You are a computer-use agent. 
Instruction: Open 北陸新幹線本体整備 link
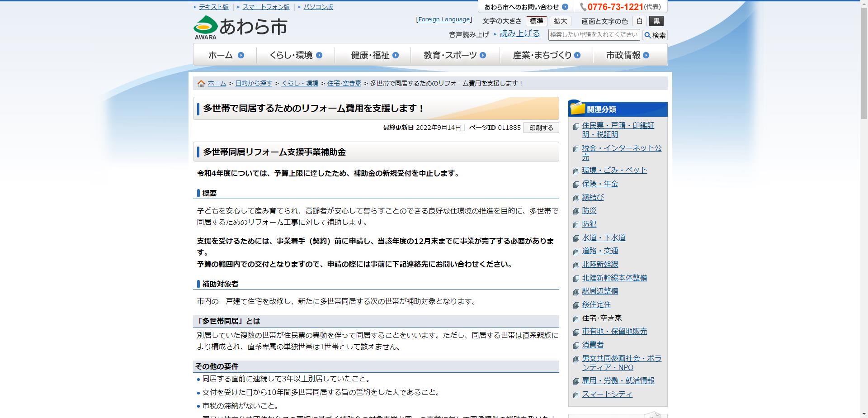click(x=614, y=278)
